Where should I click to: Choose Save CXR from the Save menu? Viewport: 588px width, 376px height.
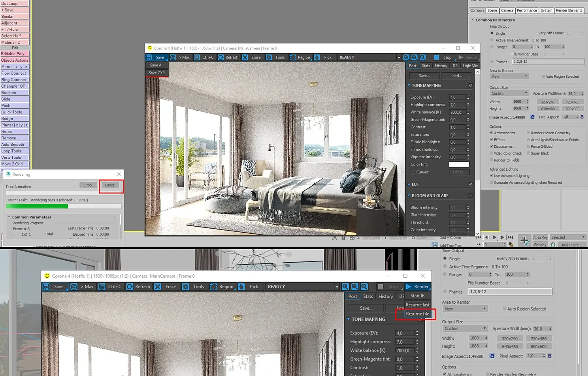[157, 73]
